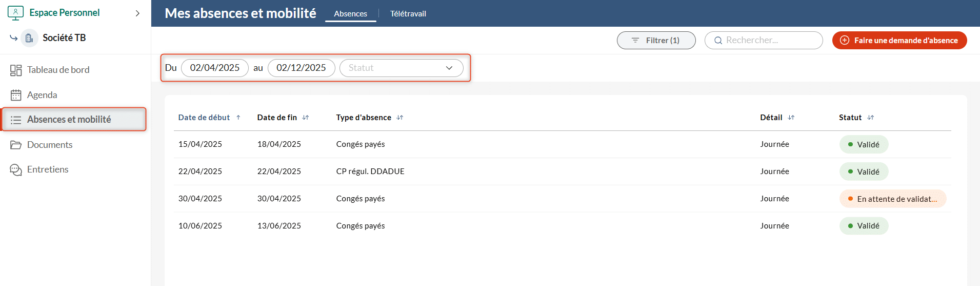Image resolution: width=980 pixels, height=286 pixels.
Task: Sort by Statut column arrows
Action: click(870, 118)
